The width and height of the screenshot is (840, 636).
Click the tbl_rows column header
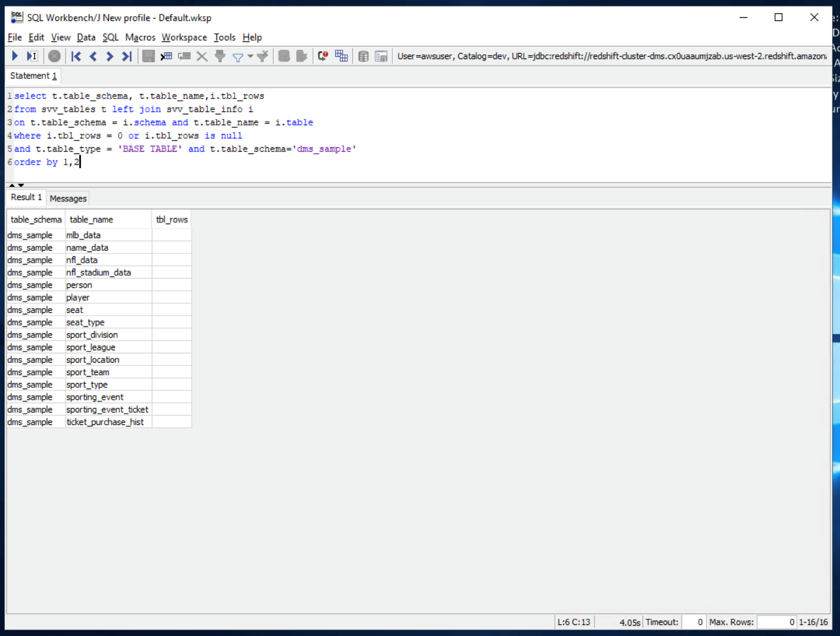pyautogui.click(x=171, y=219)
